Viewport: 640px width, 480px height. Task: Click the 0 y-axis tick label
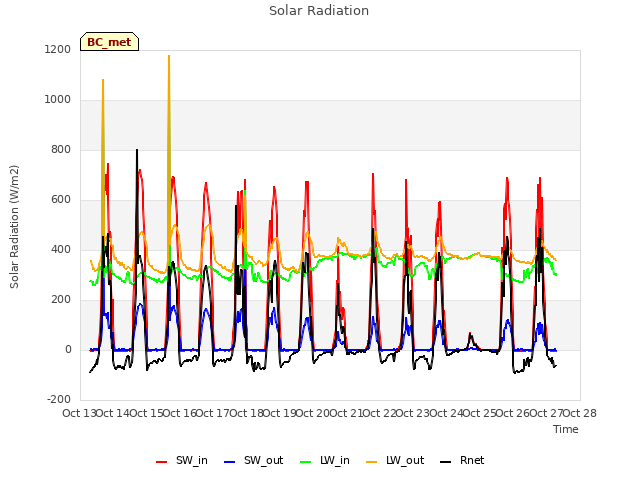pos(68,350)
